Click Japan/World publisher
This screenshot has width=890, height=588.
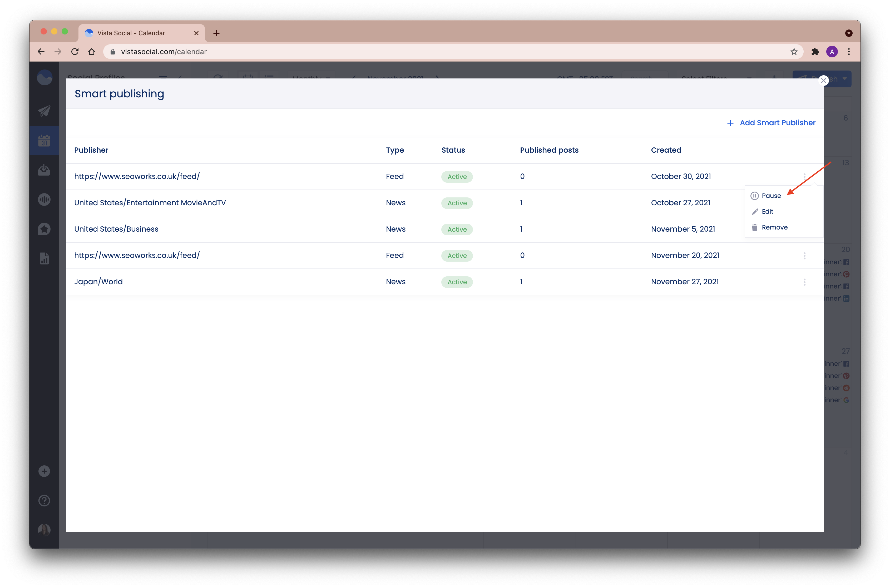click(x=98, y=281)
